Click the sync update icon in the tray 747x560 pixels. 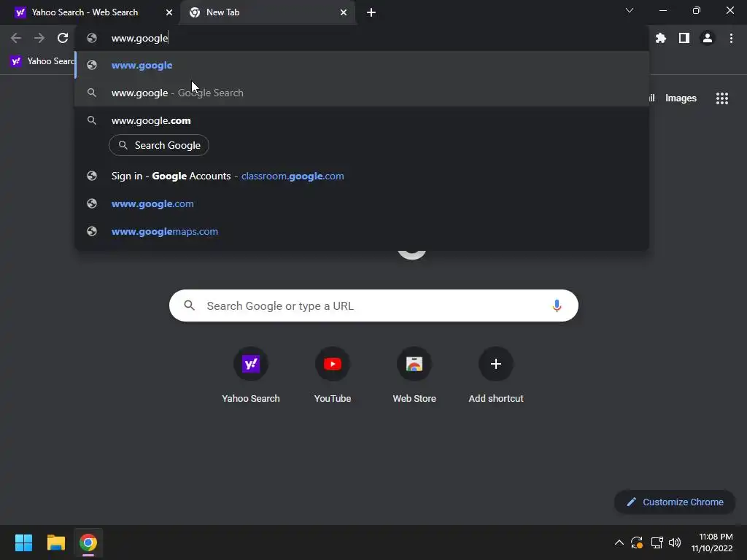coord(637,542)
